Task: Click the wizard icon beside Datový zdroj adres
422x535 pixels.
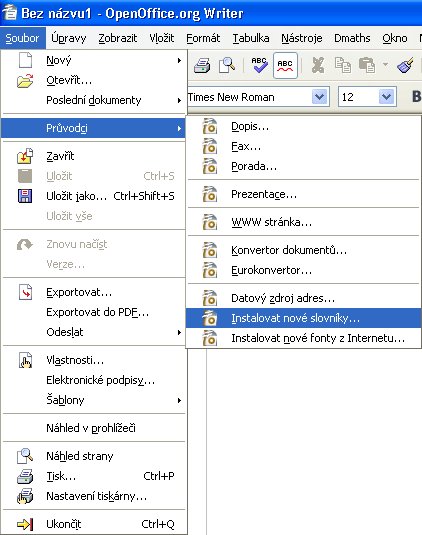Action: coord(209,298)
